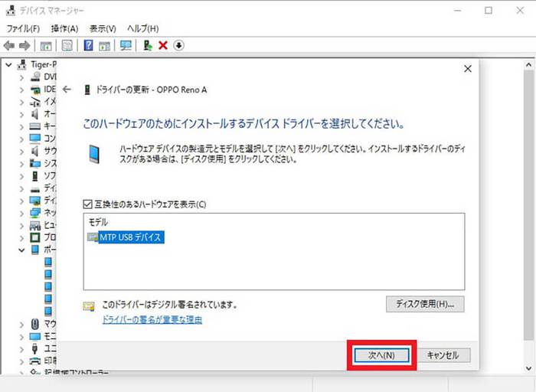The image size is (536, 392).
Task: Click the show/hide console tree toolbar icon
Action: tap(46, 45)
